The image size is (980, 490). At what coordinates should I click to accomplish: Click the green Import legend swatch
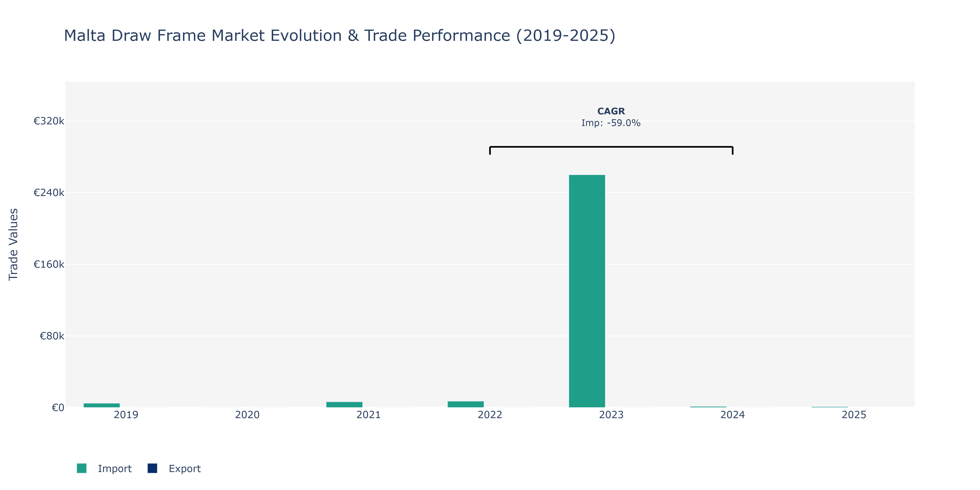click(81, 468)
